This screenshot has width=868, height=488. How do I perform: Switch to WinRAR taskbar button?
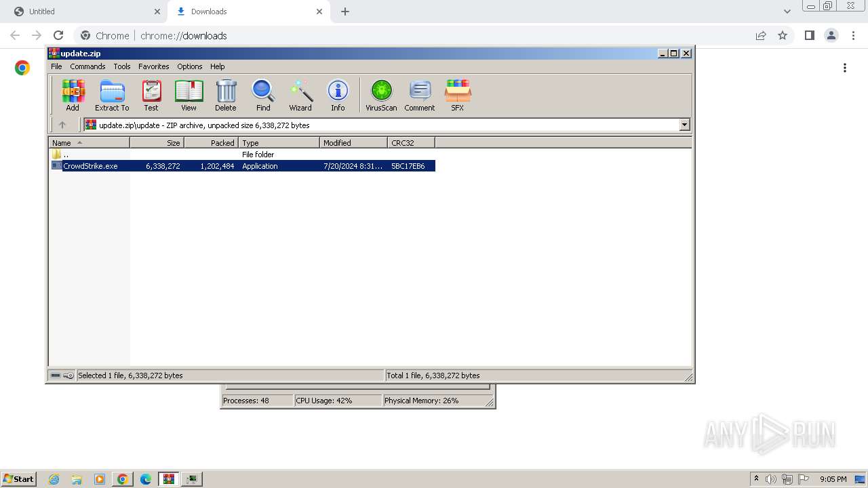click(x=169, y=479)
